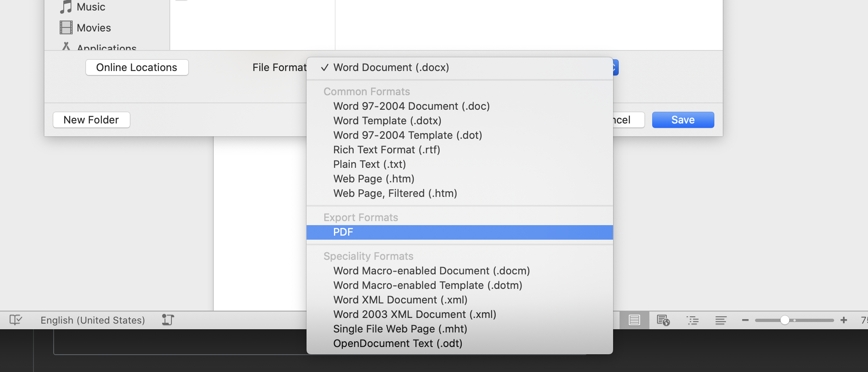Open spelling and grammar check icon

(16, 320)
